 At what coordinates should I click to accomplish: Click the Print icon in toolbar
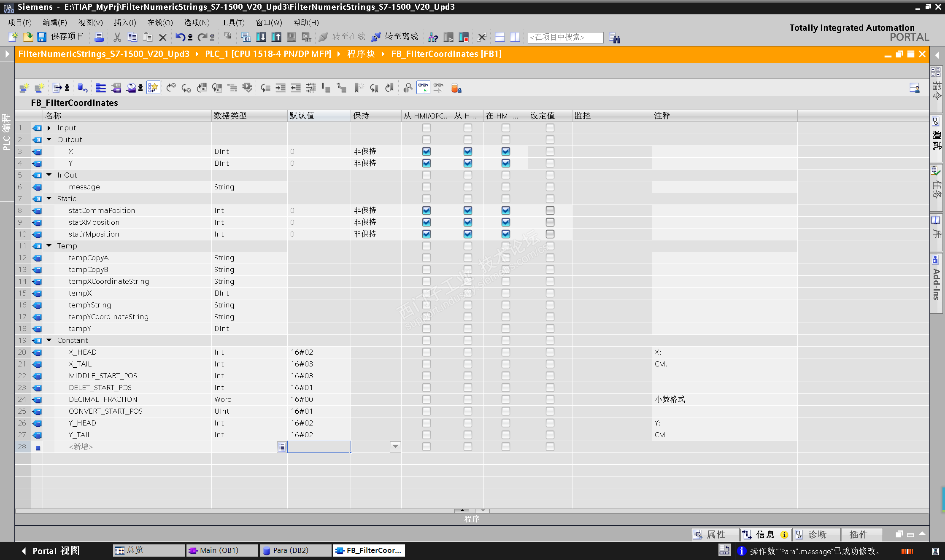(x=99, y=37)
